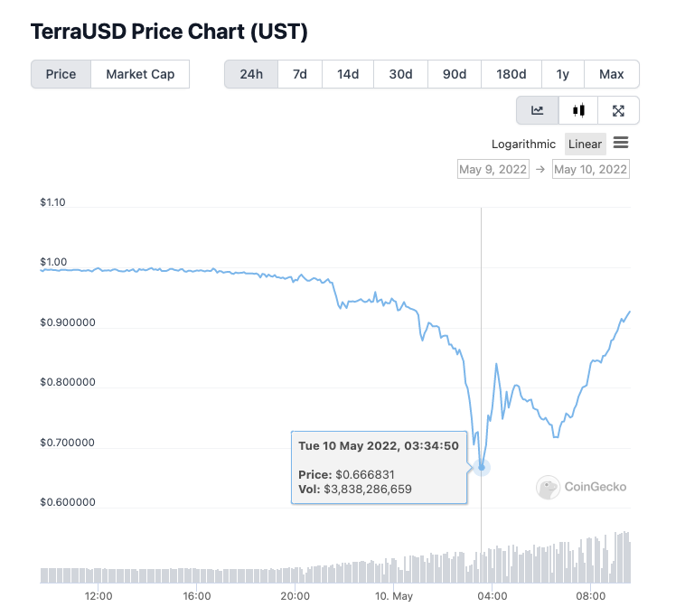Viewport: 685px width, 616px height.
Task: Pick the 30d time range
Action: click(x=400, y=74)
